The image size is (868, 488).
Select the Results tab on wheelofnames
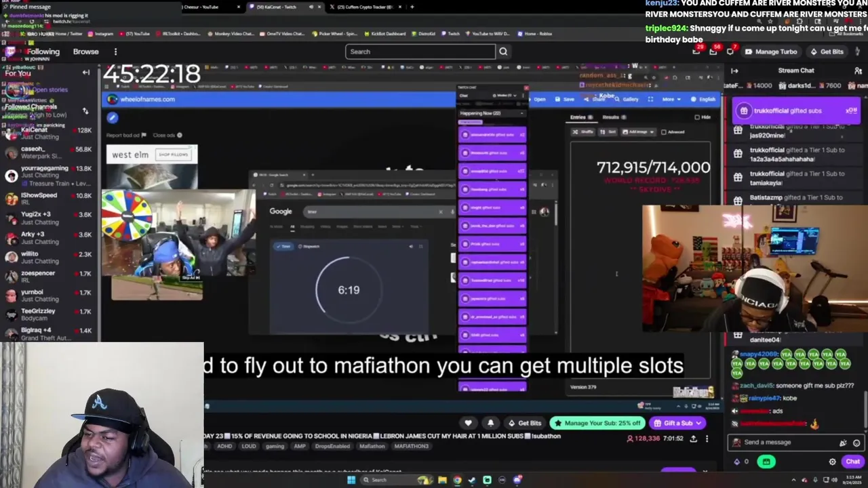[x=614, y=117]
